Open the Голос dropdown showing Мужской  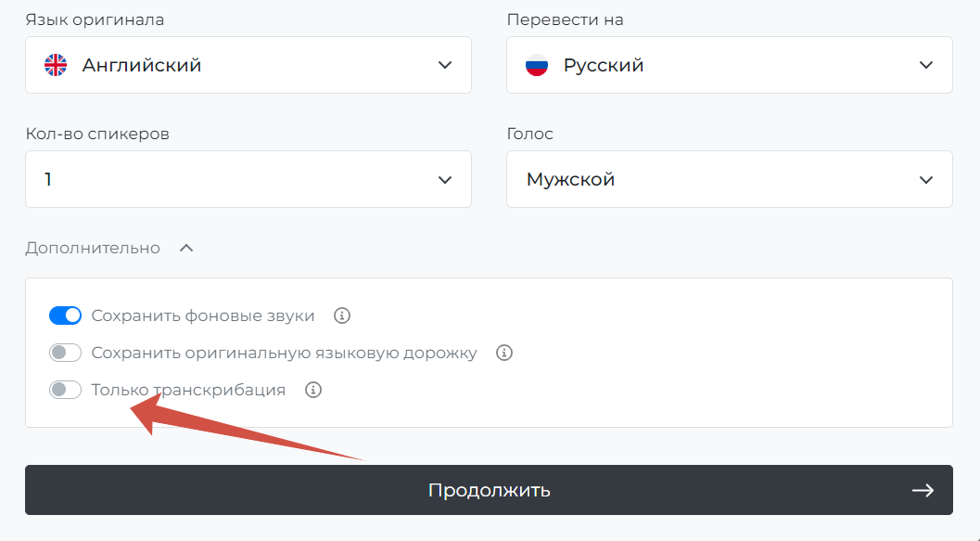click(730, 179)
